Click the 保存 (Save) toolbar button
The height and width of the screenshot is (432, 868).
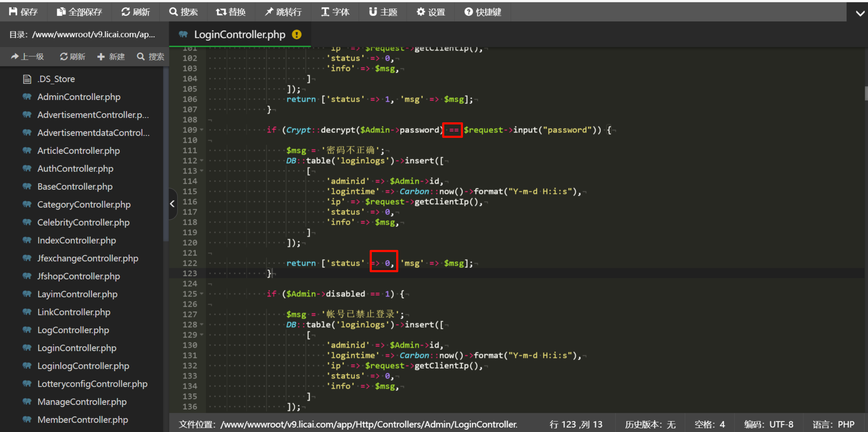pyautogui.click(x=23, y=12)
